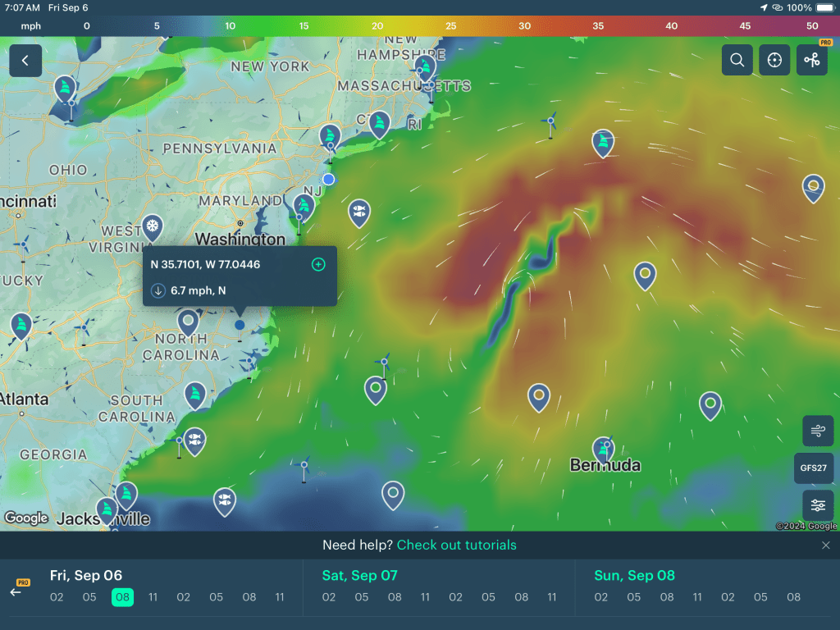Center map on my location
The width and height of the screenshot is (840, 630).
tap(774, 60)
